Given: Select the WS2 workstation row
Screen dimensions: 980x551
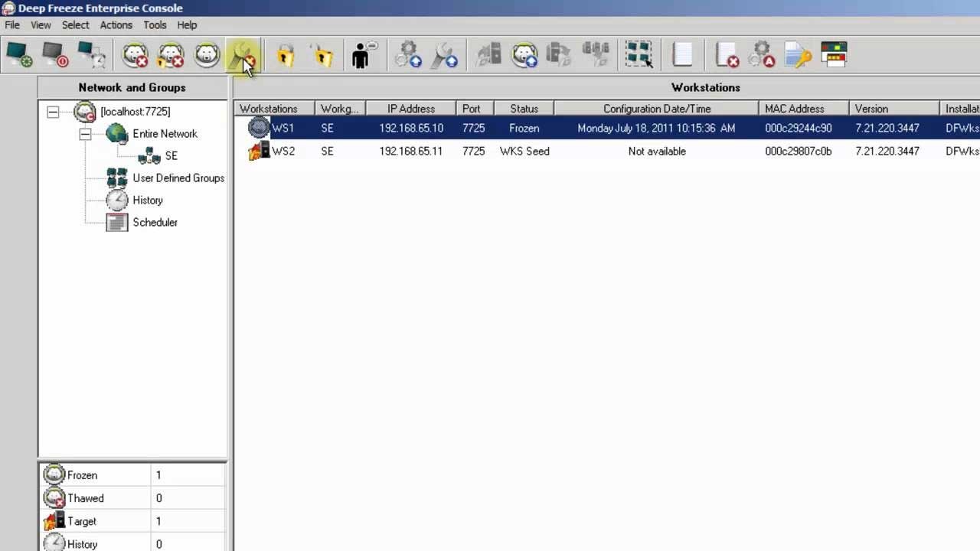Looking at the screenshot, I should pyautogui.click(x=283, y=151).
